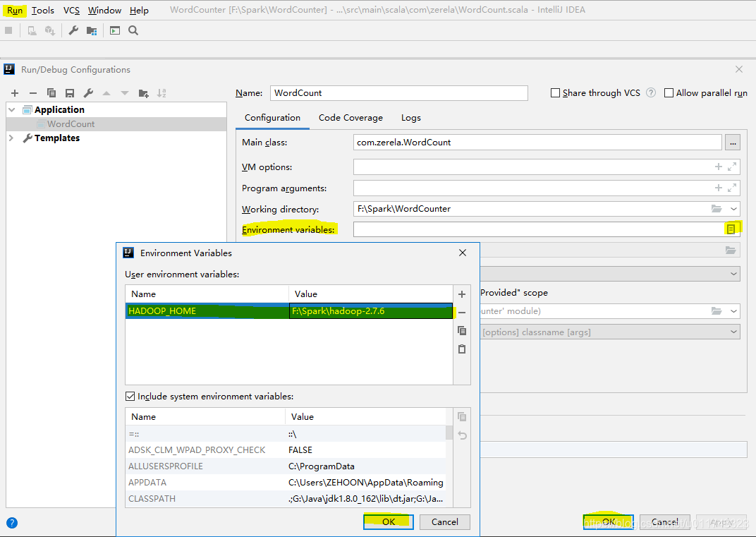
Task: Click the Main class input field
Action: [537, 143]
